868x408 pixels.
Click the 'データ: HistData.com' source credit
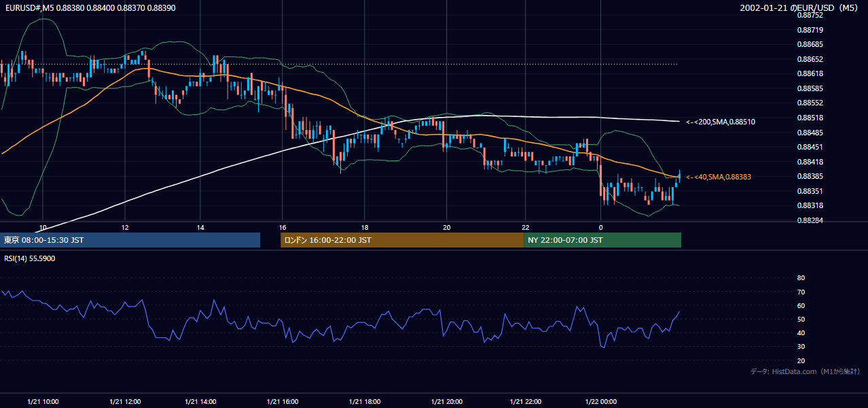point(806,371)
